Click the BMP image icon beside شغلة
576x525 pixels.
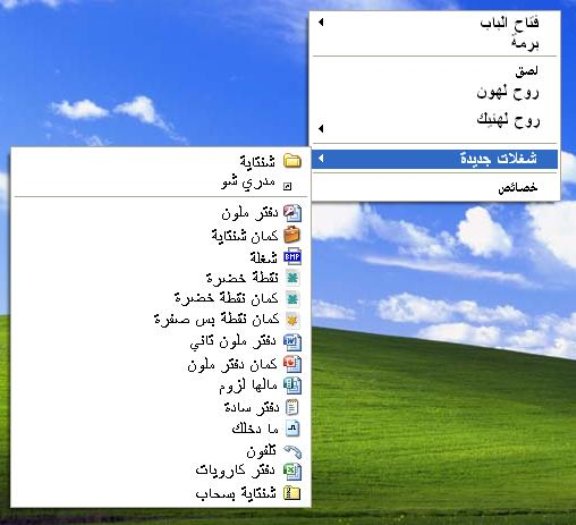pyautogui.click(x=292, y=257)
